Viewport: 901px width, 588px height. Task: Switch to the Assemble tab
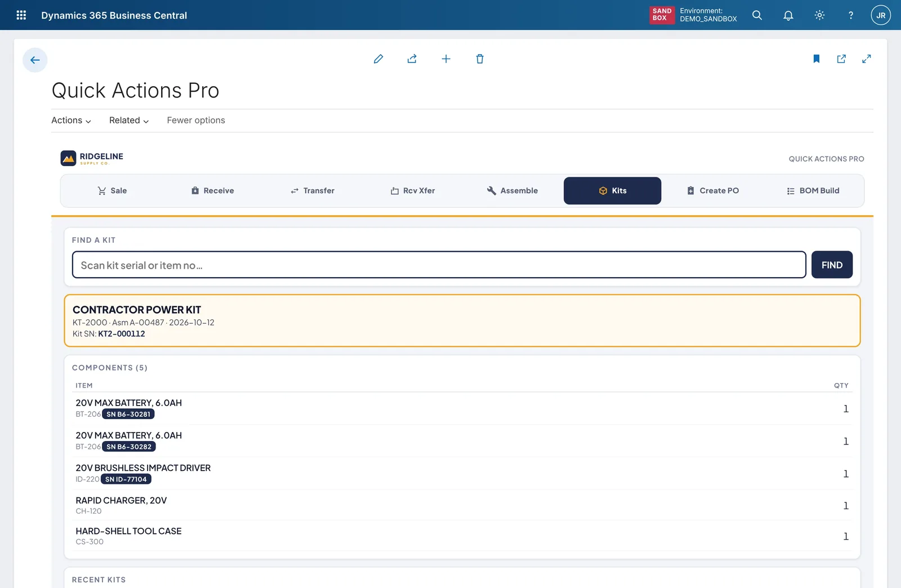pyautogui.click(x=512, y=191)
